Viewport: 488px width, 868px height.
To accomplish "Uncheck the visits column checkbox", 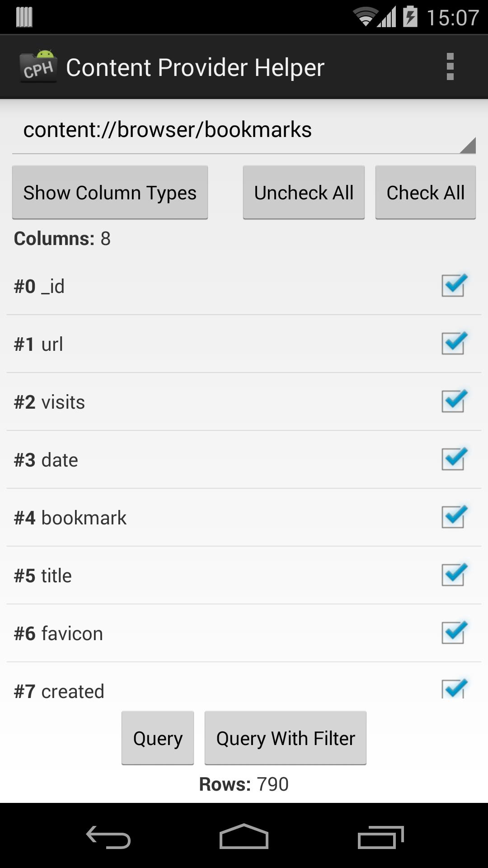I will (x=453, y=401).
